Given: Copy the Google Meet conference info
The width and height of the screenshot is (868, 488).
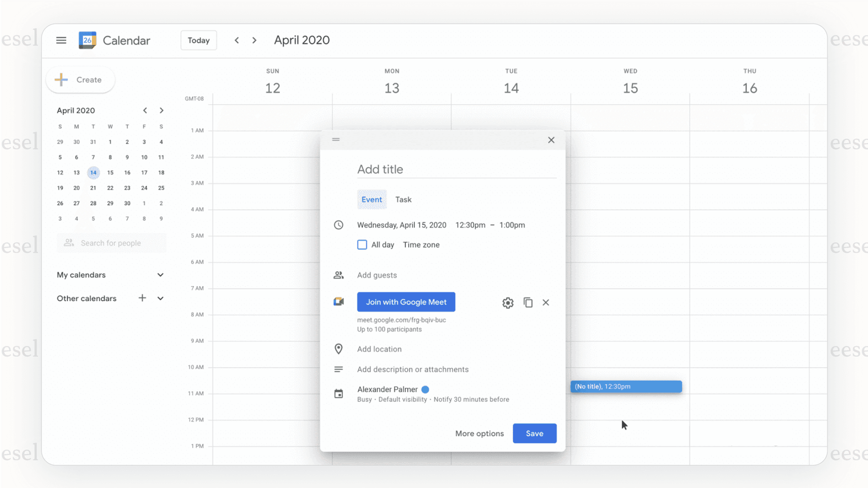Looking at the screenshot, I should click(x=528, y=302).
